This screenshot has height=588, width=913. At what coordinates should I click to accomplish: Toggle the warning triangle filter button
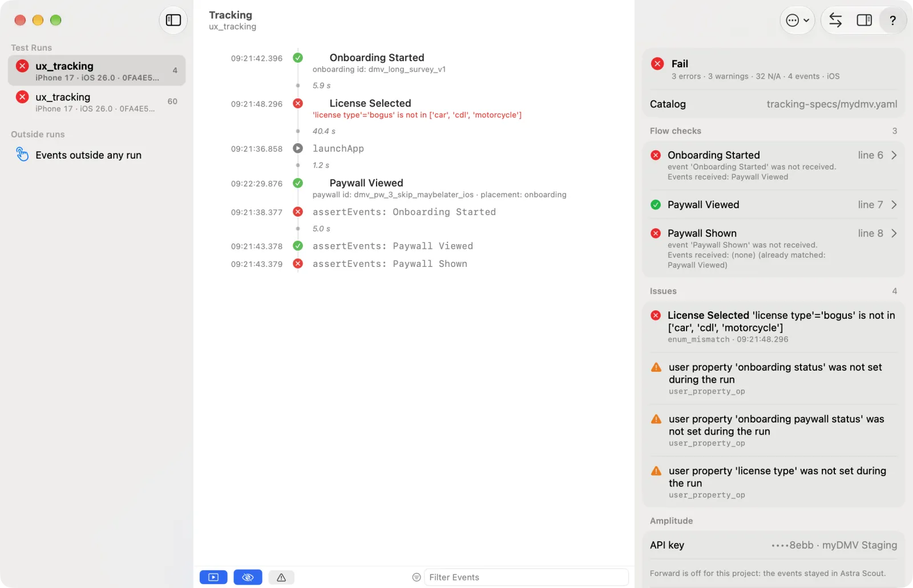point(281,577)
